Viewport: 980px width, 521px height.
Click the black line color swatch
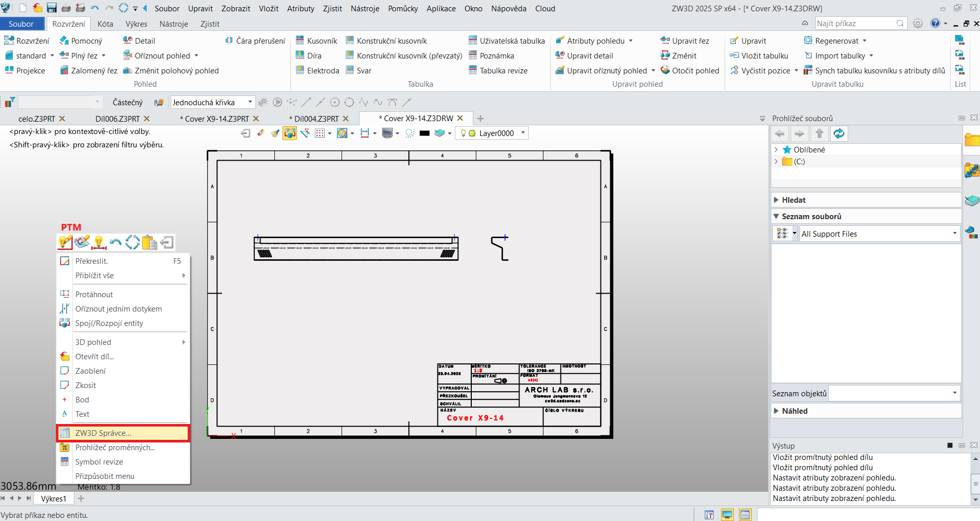click(x=424, y=133)
